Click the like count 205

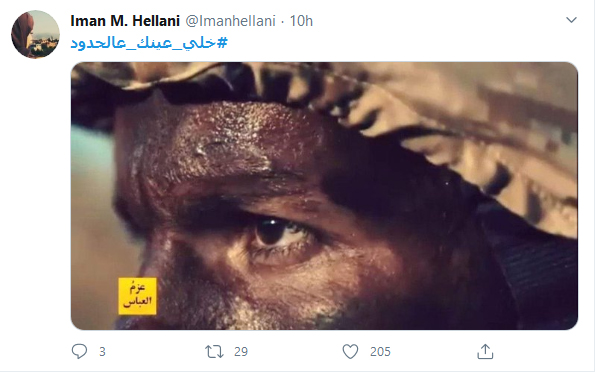pos(380,352)
